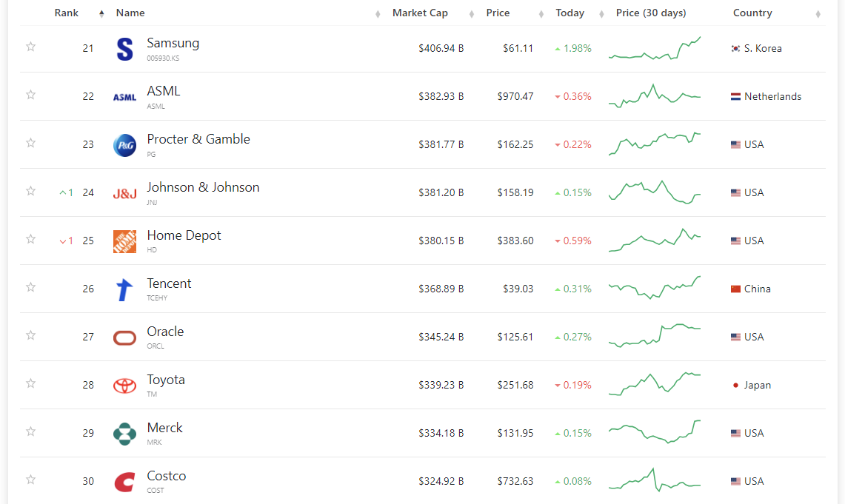Open the Tencent company link

coord(169,283)
